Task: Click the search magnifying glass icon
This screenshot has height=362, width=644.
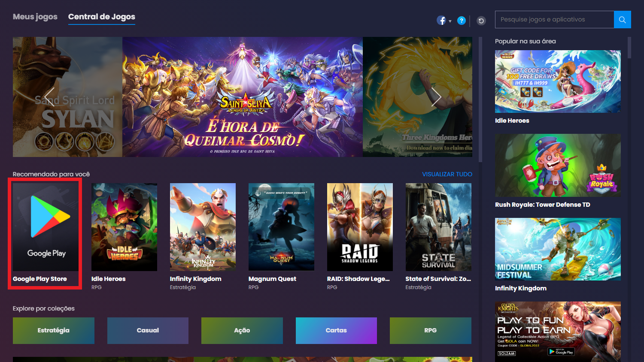Action: (622, 19)
